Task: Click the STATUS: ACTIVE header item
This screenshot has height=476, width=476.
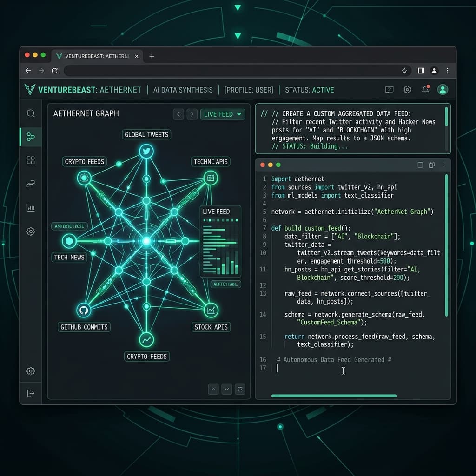Action: (x=309, y=90)
